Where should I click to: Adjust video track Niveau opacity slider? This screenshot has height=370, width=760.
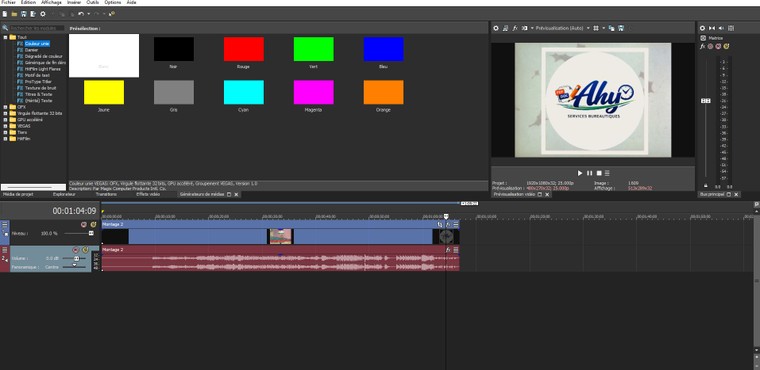[x=91, y=233]
